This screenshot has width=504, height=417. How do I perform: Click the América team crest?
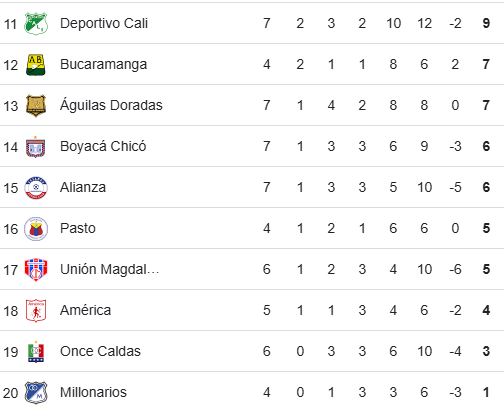tap(36, 311)
